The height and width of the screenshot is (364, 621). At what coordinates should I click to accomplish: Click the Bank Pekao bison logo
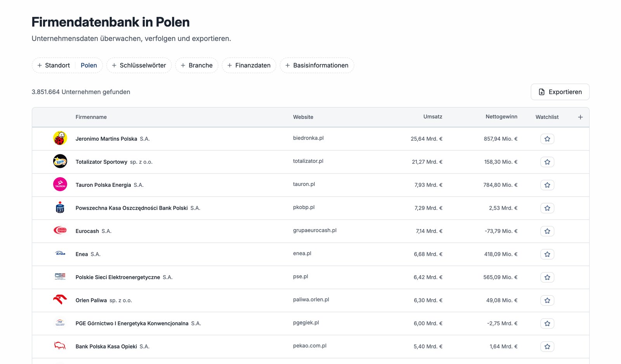(60, 346)
